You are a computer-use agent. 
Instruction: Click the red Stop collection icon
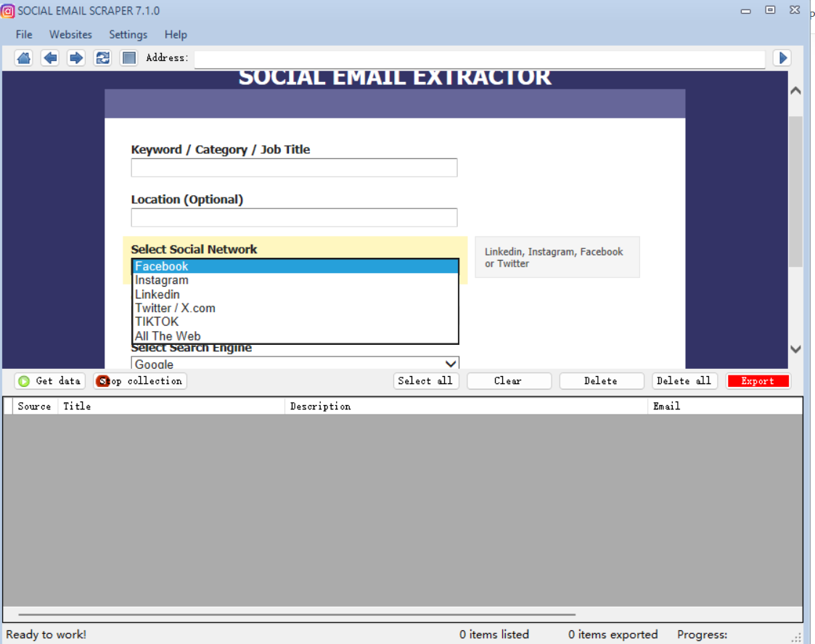(x=103, y=381)
